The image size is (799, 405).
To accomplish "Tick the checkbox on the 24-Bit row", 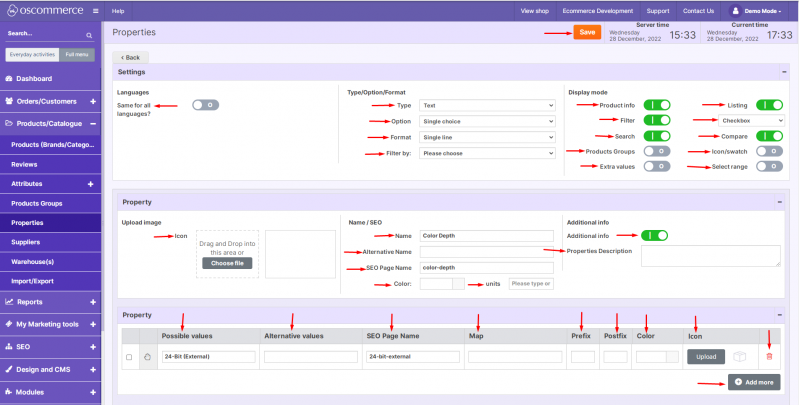I will pos(128,356).
